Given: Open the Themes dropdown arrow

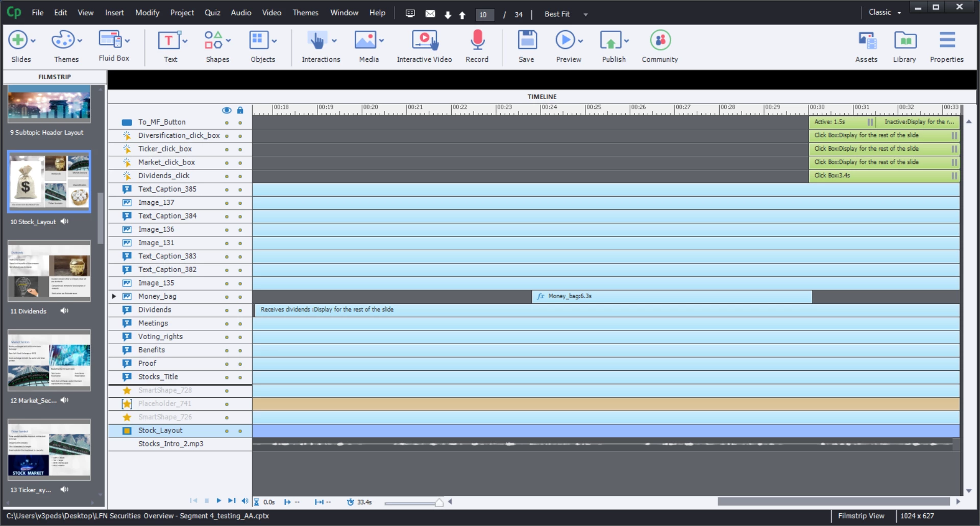Looking at the screenshot, I should [80, 41].
